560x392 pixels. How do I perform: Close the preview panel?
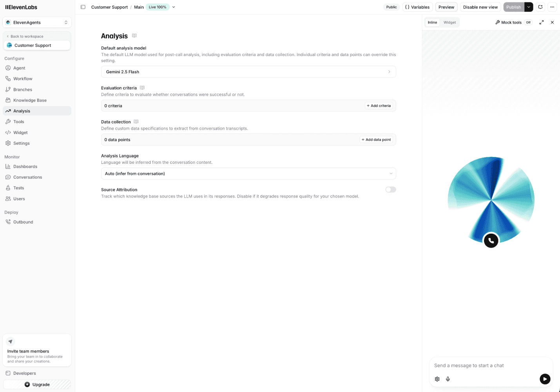click(553, 22)
